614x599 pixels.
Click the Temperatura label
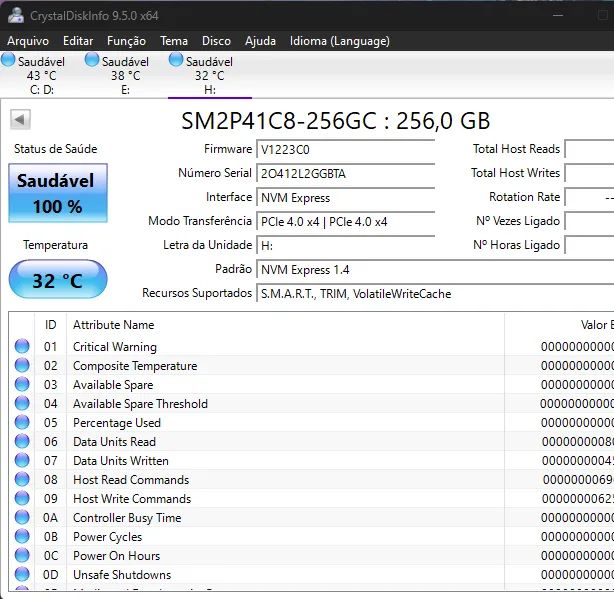[56, 245]
